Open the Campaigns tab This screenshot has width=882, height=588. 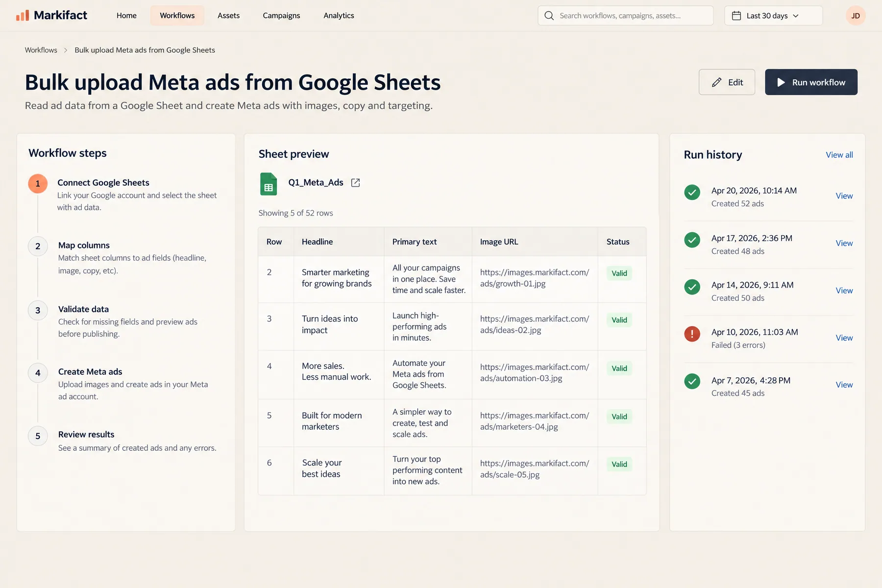click(281, 16)
